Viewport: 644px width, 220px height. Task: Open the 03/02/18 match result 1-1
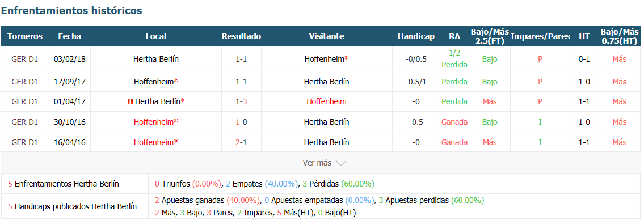(241, 59)
